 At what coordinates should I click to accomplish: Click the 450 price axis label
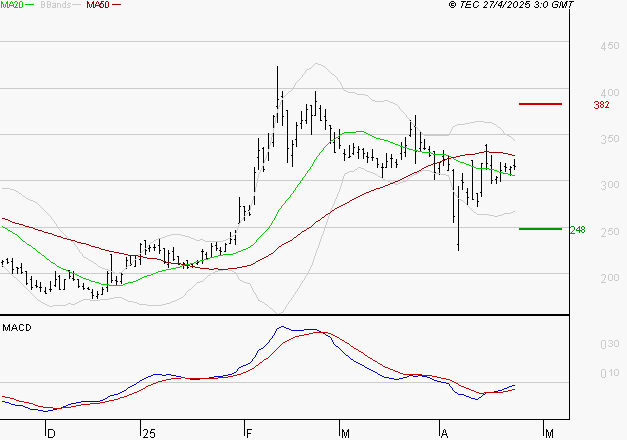point(609,46)
